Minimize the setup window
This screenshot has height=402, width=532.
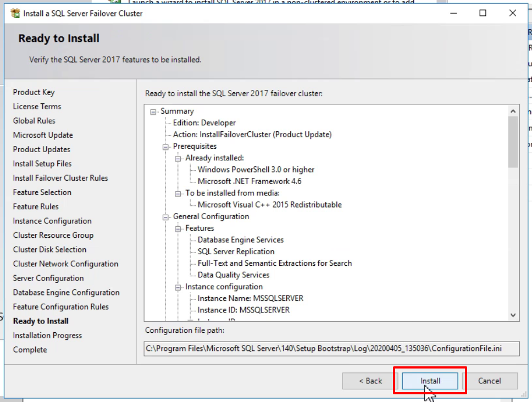[453, 13]
